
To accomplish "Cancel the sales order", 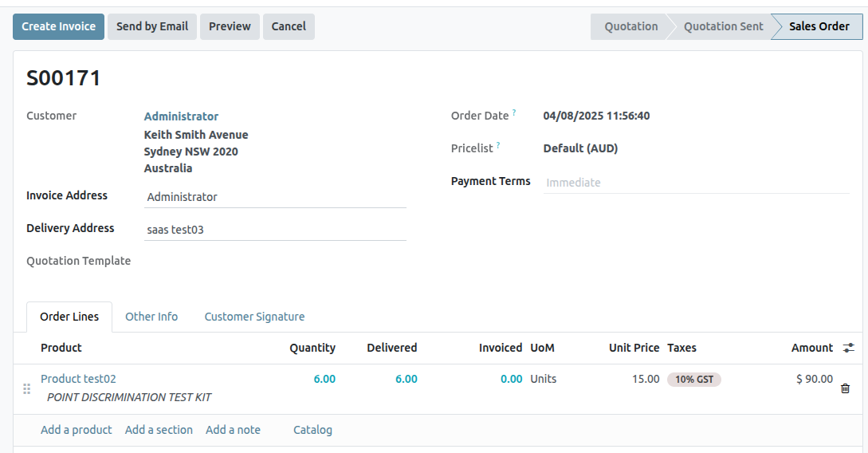I will [289, 26].
